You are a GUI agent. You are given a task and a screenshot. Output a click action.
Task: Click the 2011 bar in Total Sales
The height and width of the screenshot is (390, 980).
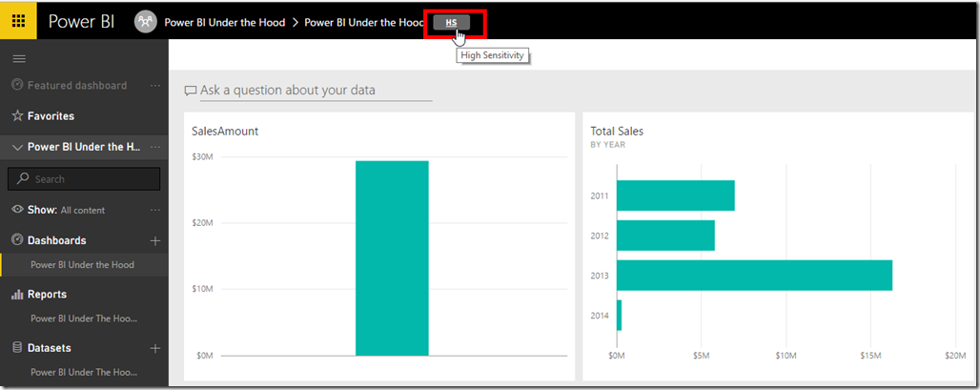[x=676, y=195]
